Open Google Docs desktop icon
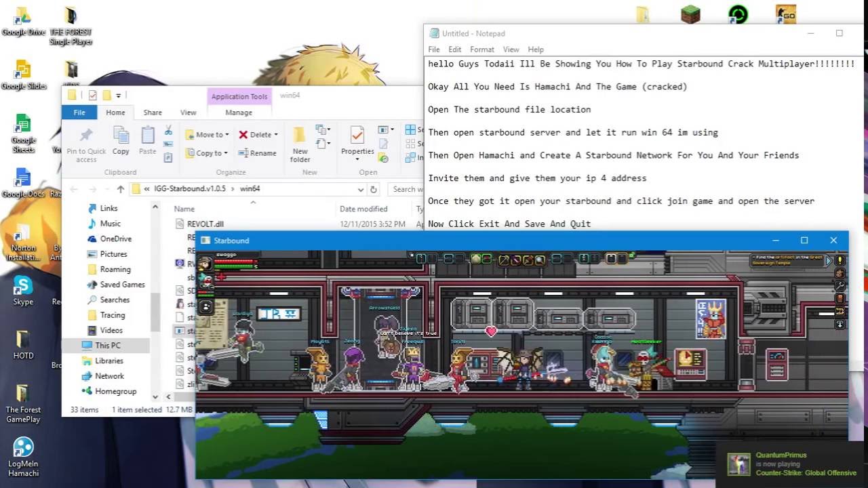Viewport: 868px width, 488px height. click(x=23, y=182)
